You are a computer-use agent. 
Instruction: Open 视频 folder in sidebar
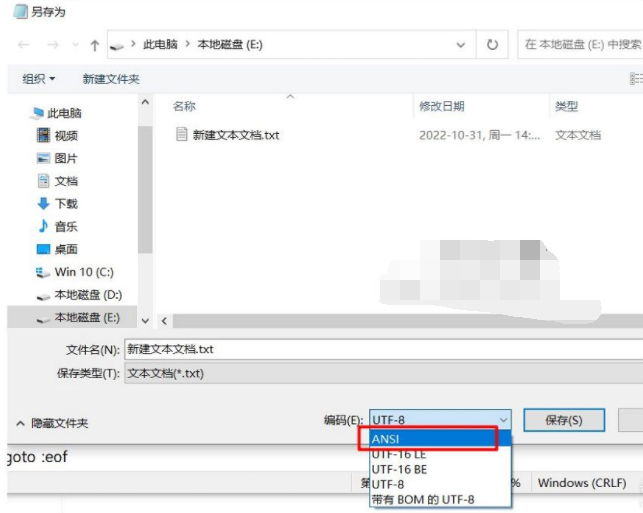point(57,135)
